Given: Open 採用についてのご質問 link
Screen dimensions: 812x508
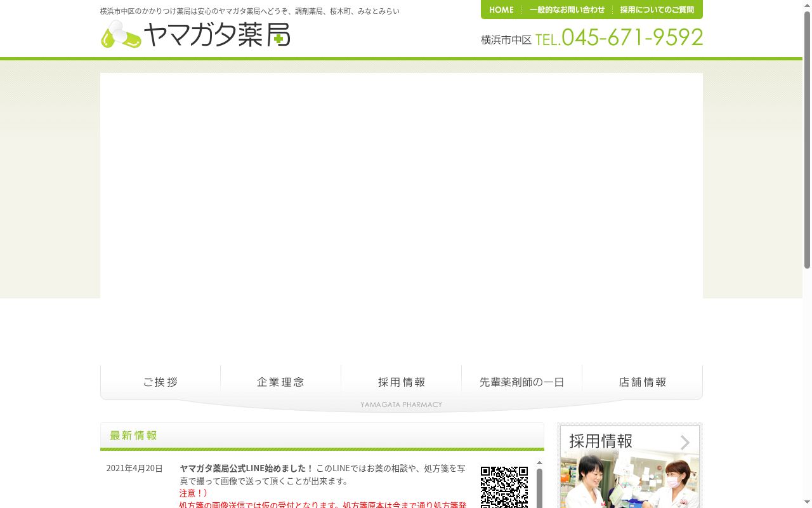Looking at the screenshot, I should (657, 10).
